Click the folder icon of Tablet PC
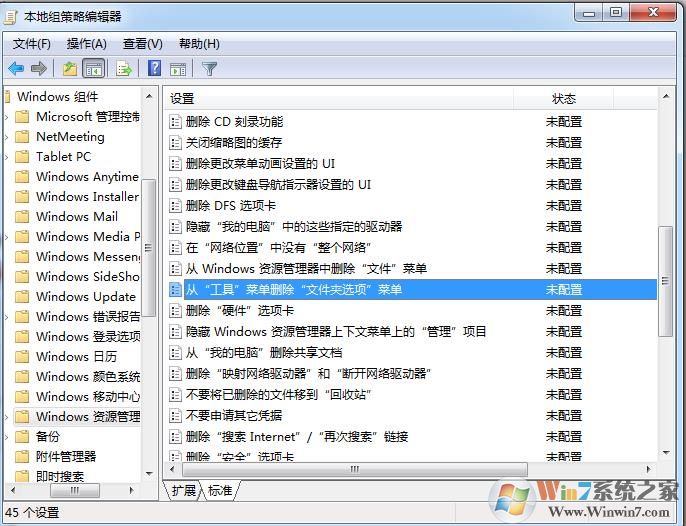 coord(22,157)
